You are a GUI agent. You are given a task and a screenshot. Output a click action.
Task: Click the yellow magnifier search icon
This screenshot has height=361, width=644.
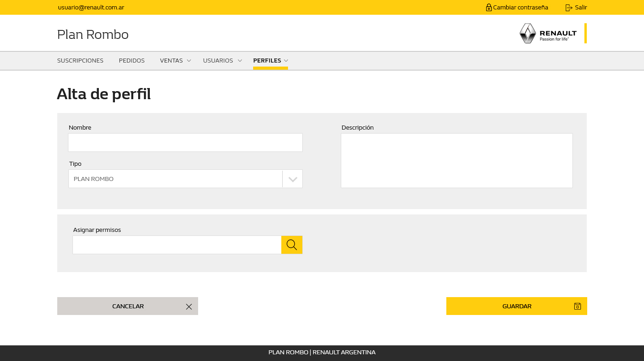pos(292,244)
